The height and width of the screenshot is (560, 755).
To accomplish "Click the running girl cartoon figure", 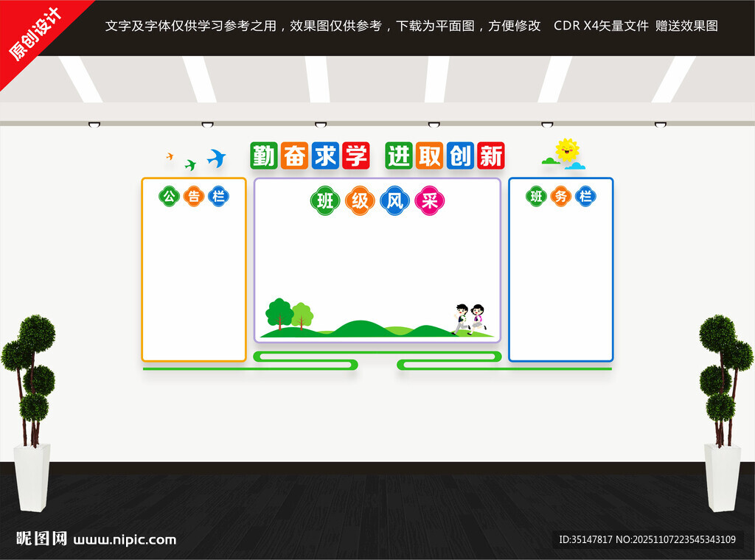I will click(477, 319).
